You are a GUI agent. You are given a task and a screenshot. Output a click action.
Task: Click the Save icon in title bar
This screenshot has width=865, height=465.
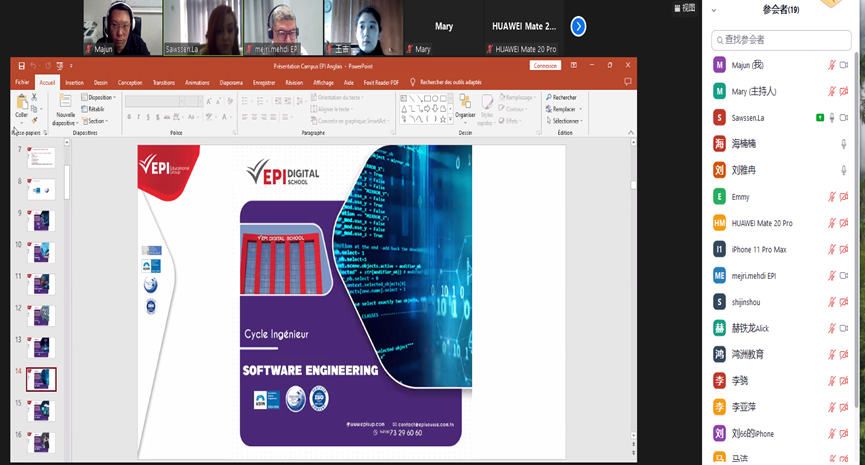pos(21,66)
